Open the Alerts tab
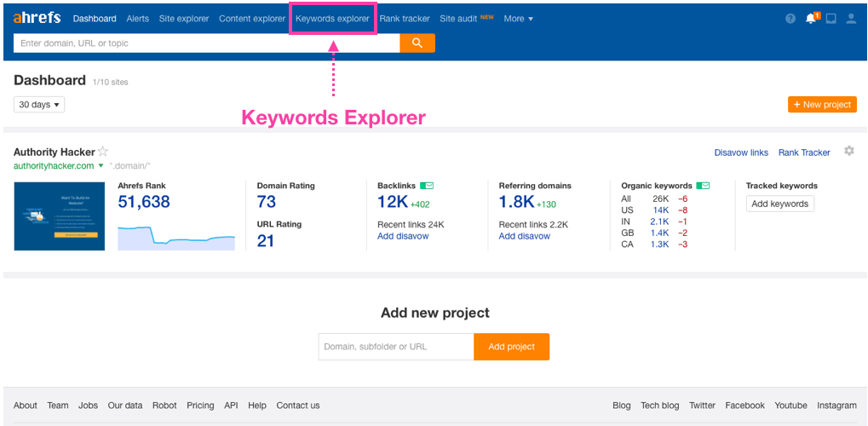This screenshot has width=868, height=426. point(138,18)
